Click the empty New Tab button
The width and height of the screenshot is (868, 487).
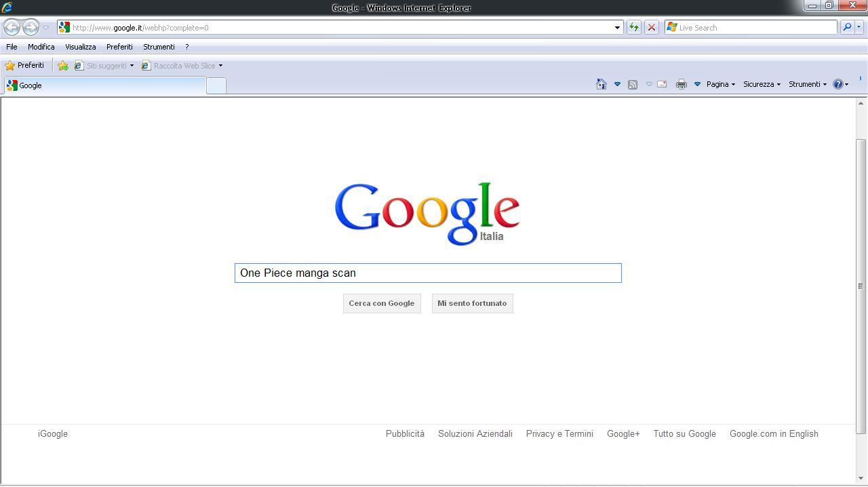point(216,85)
